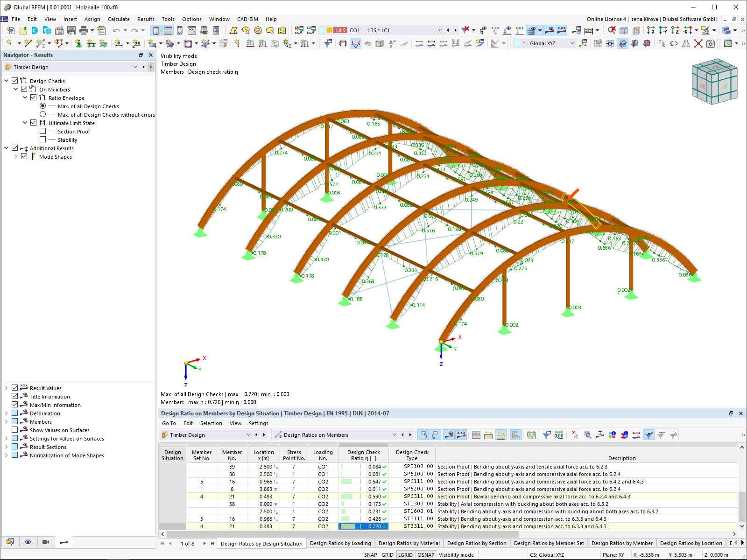Click the table search icon in results toolbar
The image size is (747, 560).
588,435
